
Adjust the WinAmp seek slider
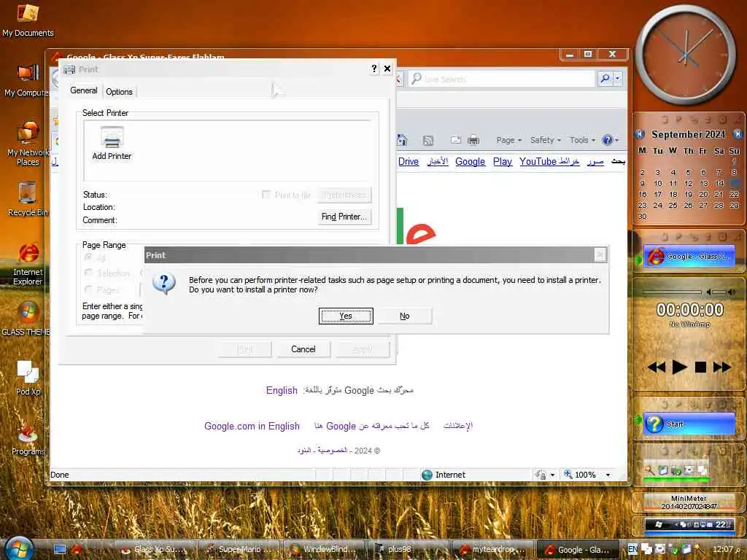click(672, 292)
